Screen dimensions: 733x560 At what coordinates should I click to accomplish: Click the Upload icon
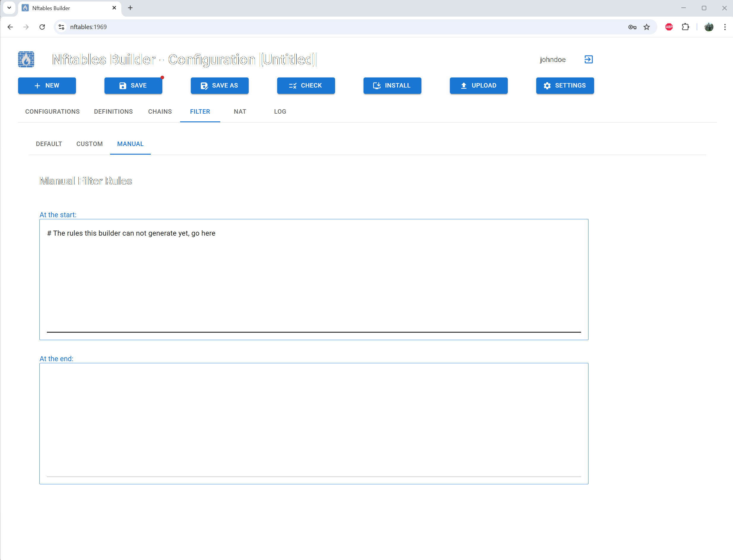(463, 86)
